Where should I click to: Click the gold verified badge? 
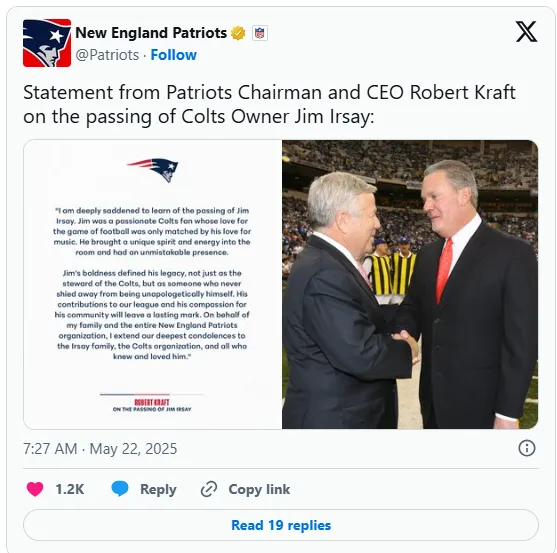(x=238, y=33)
